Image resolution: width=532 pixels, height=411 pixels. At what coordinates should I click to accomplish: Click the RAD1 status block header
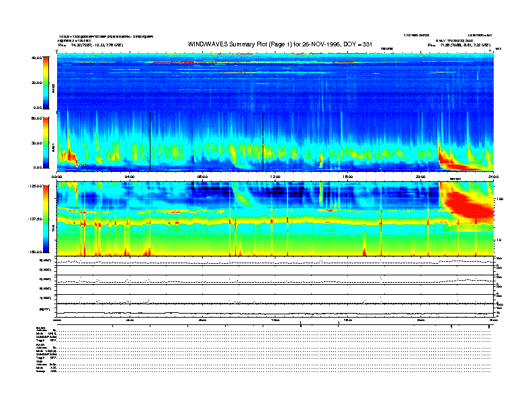(x=40, y=345)
